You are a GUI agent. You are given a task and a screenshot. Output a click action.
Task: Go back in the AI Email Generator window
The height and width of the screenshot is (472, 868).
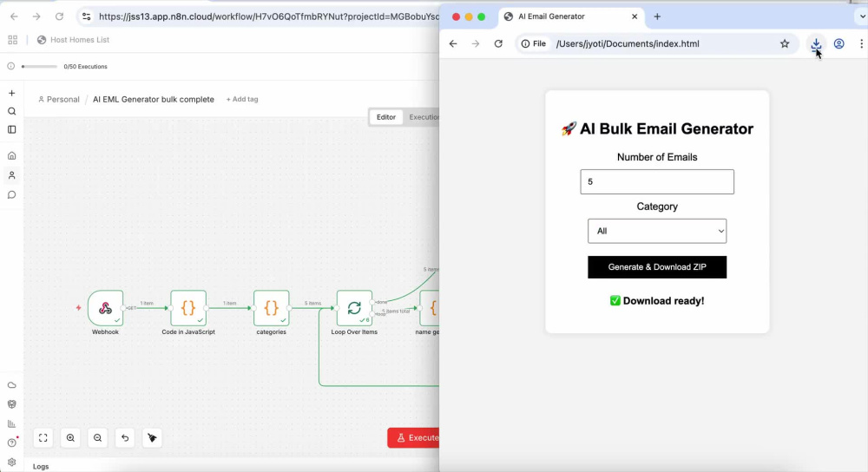pyautogui.click(x=453, y=43)
